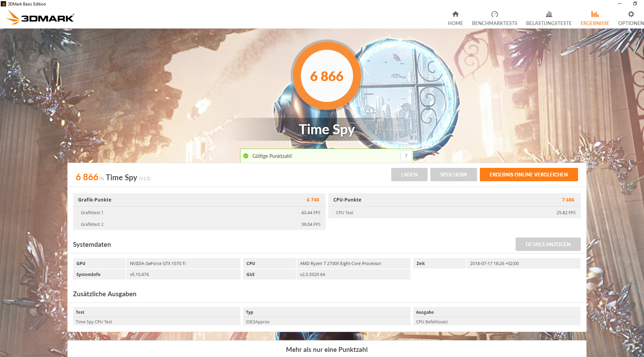This screenshot has height=357, width=644.
Task: Click NVIDIA GeForce GTX 1070 Ti text
Action: [x=158, y=264]
